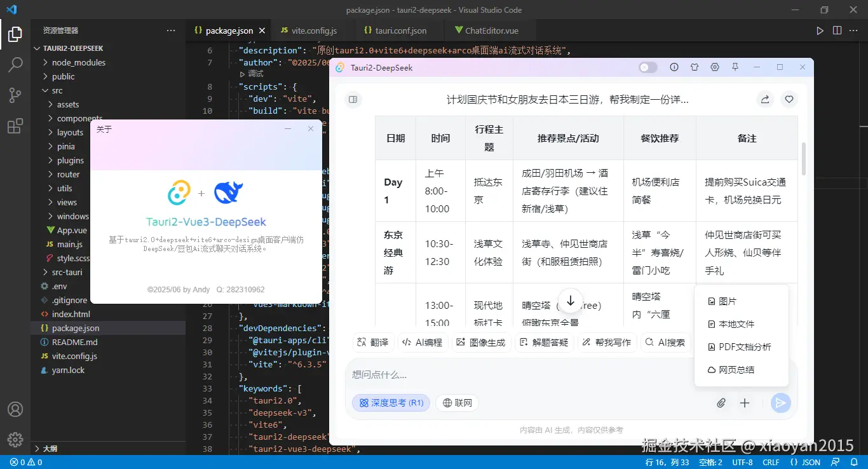The image size is (868, 469).
Task: Click the heart favorite icon in the chat header
Action: [789, 99]
